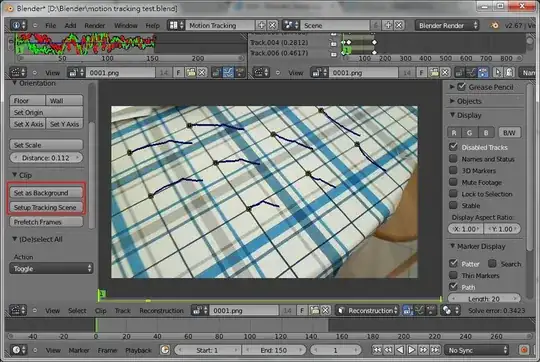Click Setup Tracking Scene button
Viewport: 540px width, 362px height.
coord(46,207)
